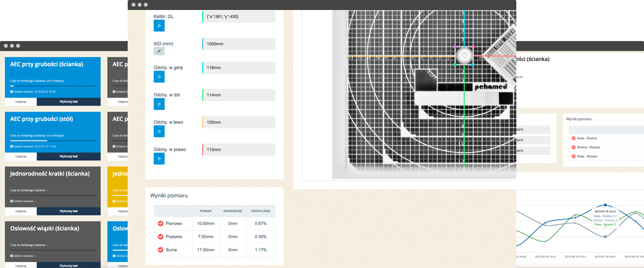
Task: Click check icon beside Średnia - Wysoka
Action: (x=572, y=147)
